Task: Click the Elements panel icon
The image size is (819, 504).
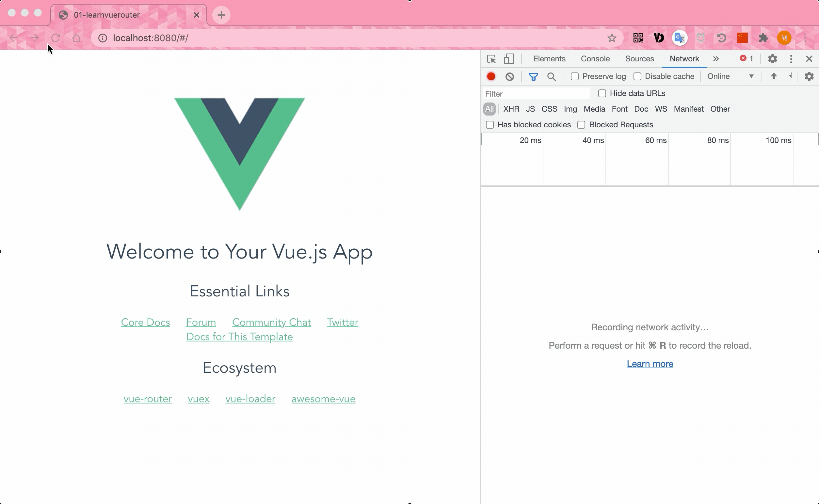Action: point(549,58)
